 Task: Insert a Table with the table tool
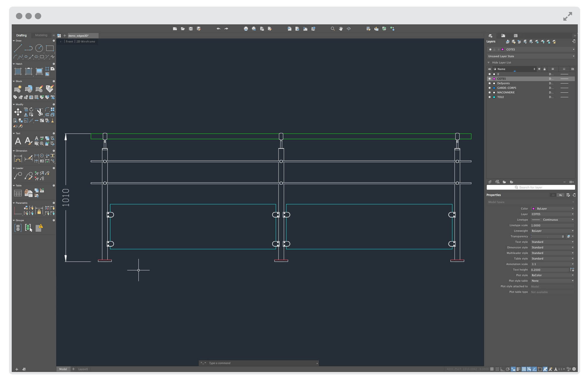[x=18, y=193]
